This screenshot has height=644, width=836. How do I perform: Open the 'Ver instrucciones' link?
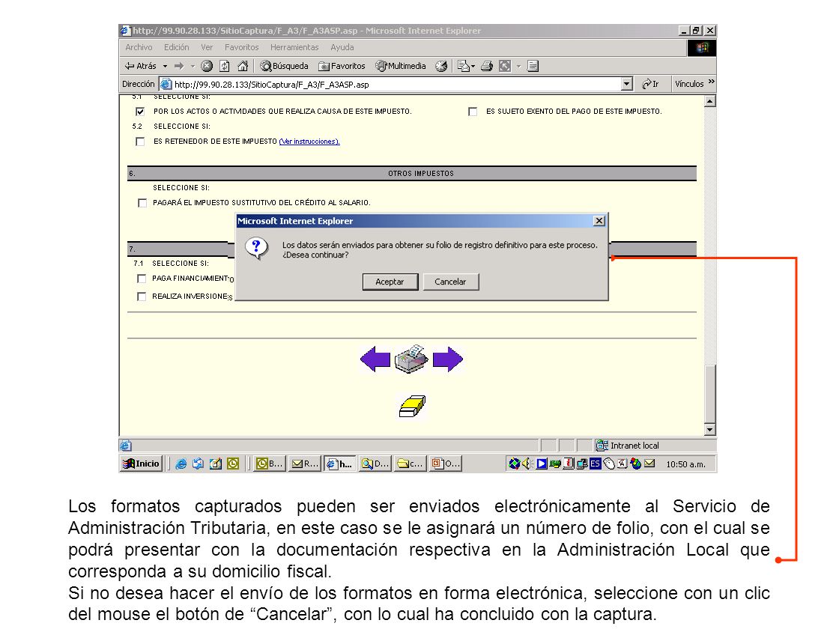tap(309, 142)
